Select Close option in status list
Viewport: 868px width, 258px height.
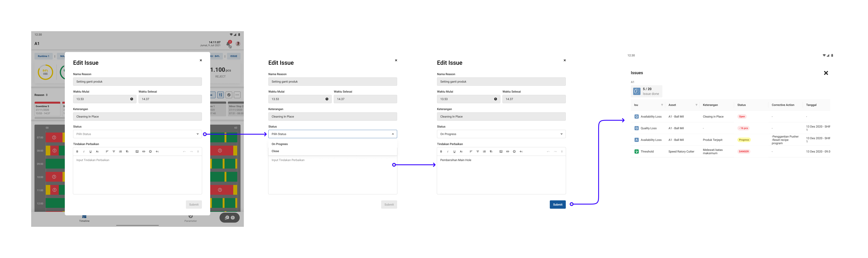click(x=333, y=151)
